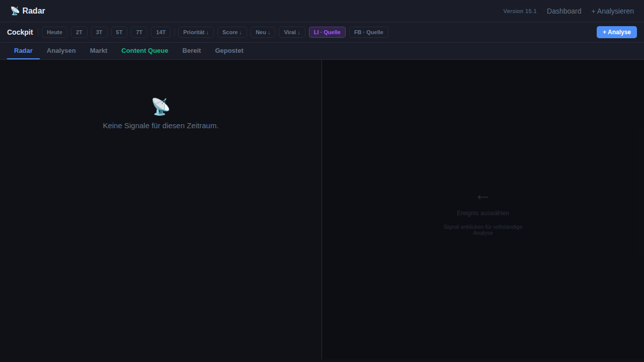
Task: Filter signals by Heute
Action: [54, 32]
